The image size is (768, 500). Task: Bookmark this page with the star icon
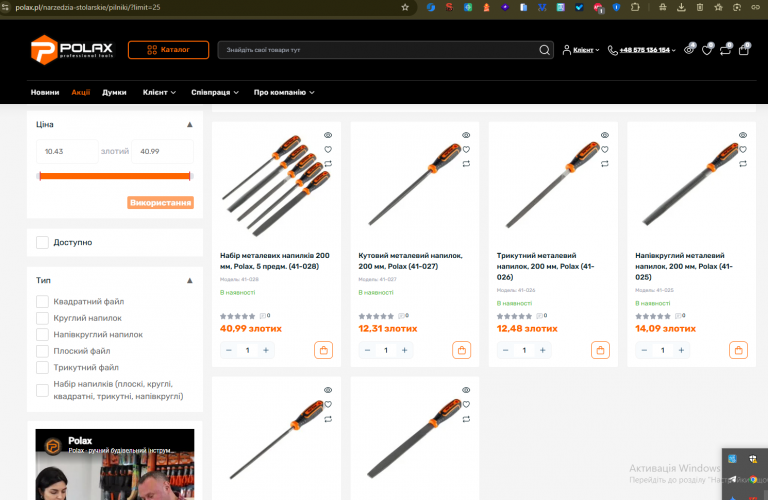405,7
